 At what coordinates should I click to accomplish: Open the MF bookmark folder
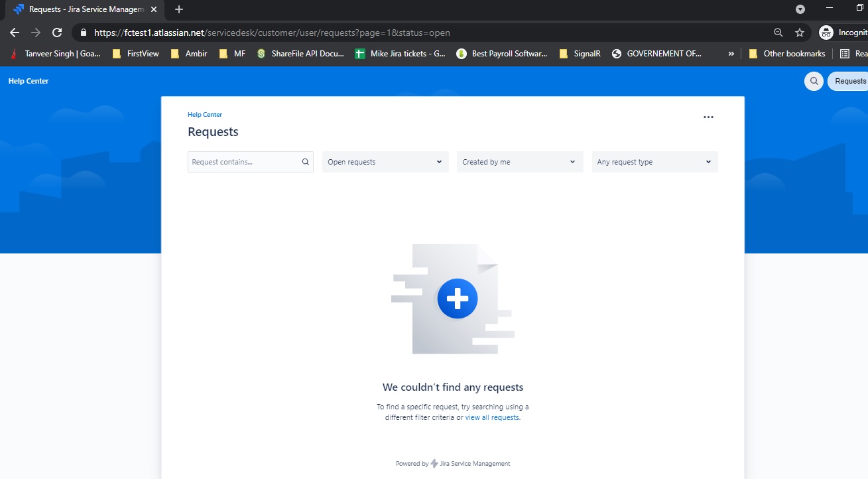point(232,54)
